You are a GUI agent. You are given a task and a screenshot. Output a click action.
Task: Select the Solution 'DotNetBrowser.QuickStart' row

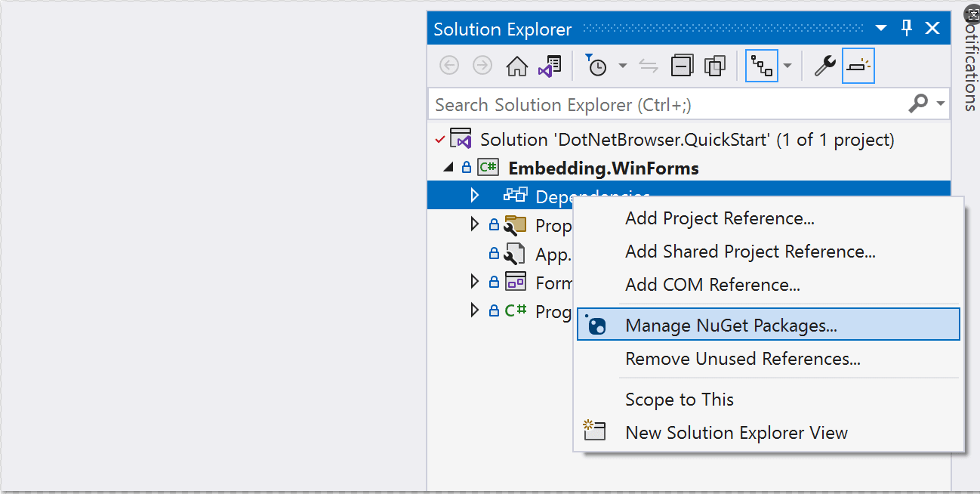click(689, 140)
